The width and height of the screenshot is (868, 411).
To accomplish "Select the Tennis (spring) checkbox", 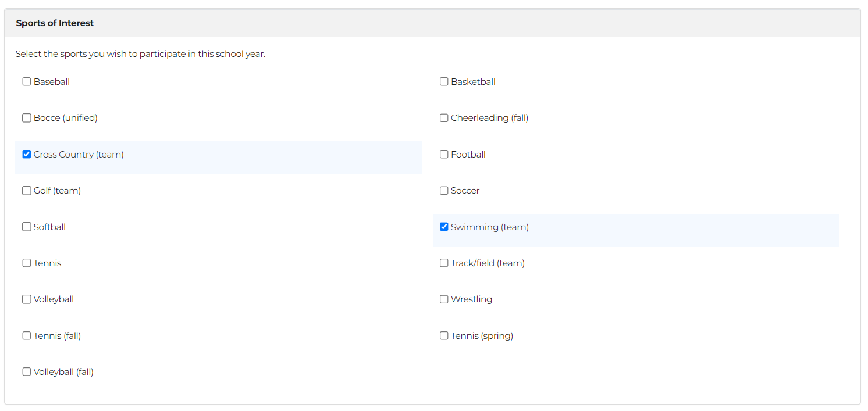I will [444, 336].
